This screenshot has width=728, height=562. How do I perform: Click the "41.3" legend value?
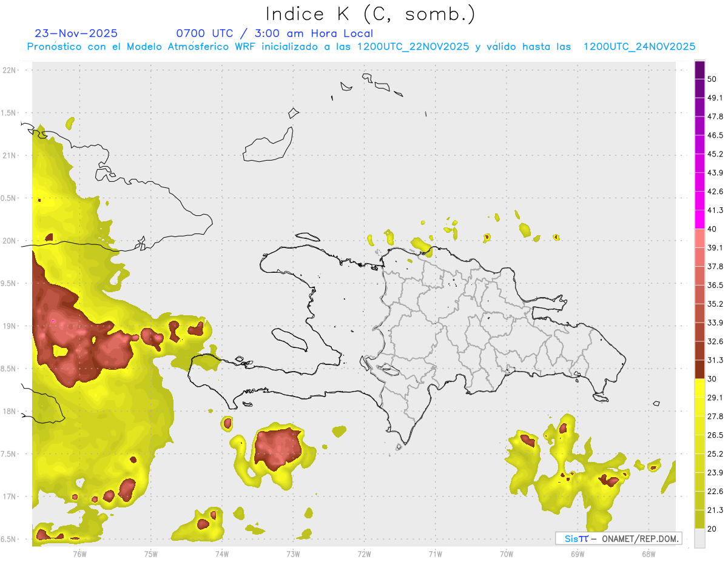click(x=715, y=210)
